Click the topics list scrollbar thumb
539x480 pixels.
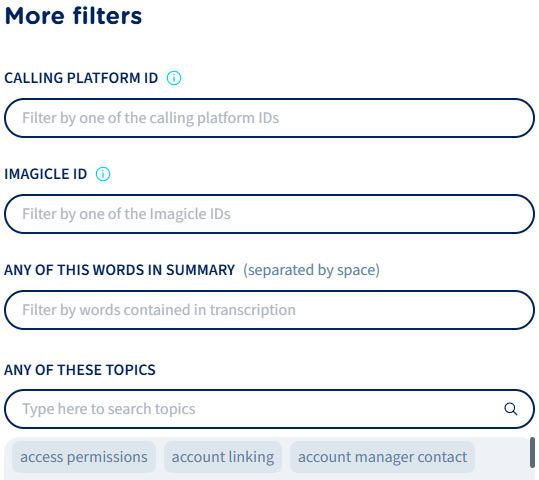[532, 453]
